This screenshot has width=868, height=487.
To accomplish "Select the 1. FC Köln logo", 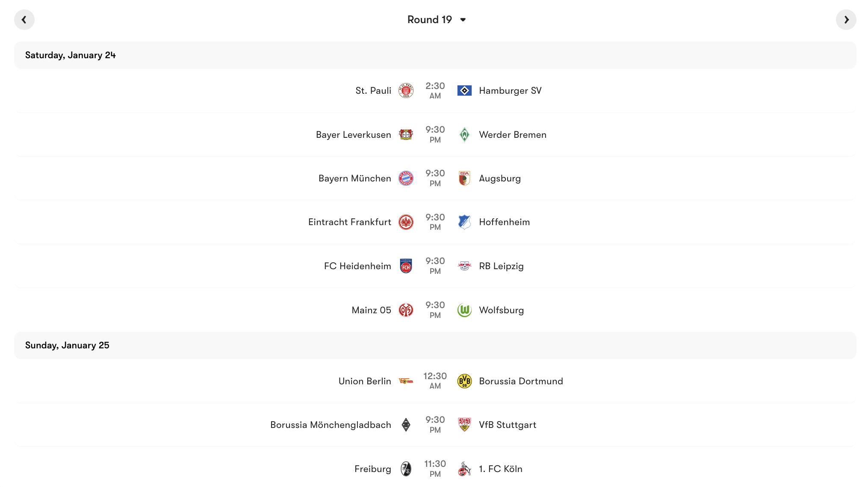I will pos(465,469).
